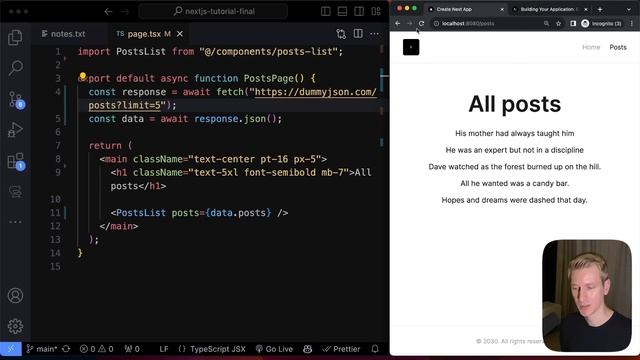Viewport: 640px width, 360px height.
Task: Open the Manage gear menu
Action: tap(16, 326)
